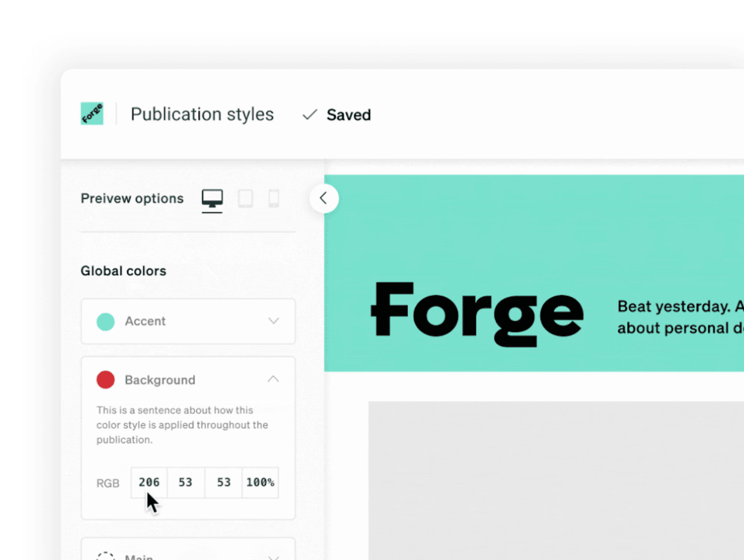Click the teal Accent color circle

point(105,321)
